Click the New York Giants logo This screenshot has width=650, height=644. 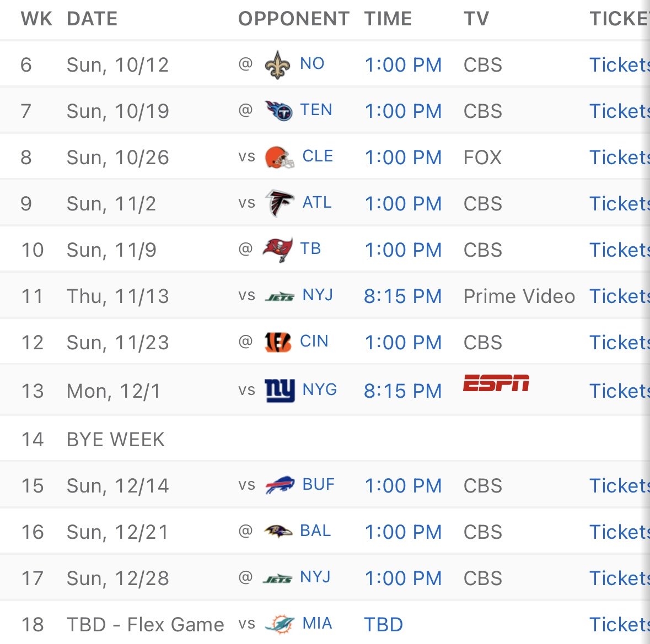tap(280, 390)
